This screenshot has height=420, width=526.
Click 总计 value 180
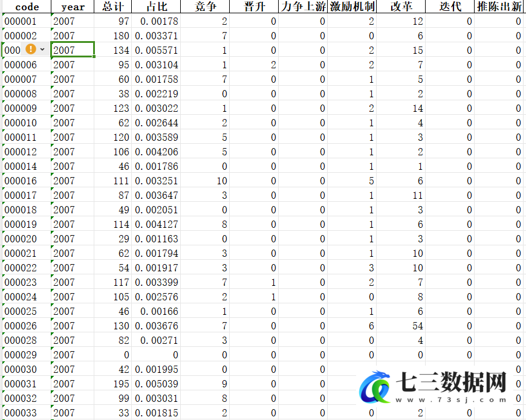pyautogui.click(x=112, y=36)
